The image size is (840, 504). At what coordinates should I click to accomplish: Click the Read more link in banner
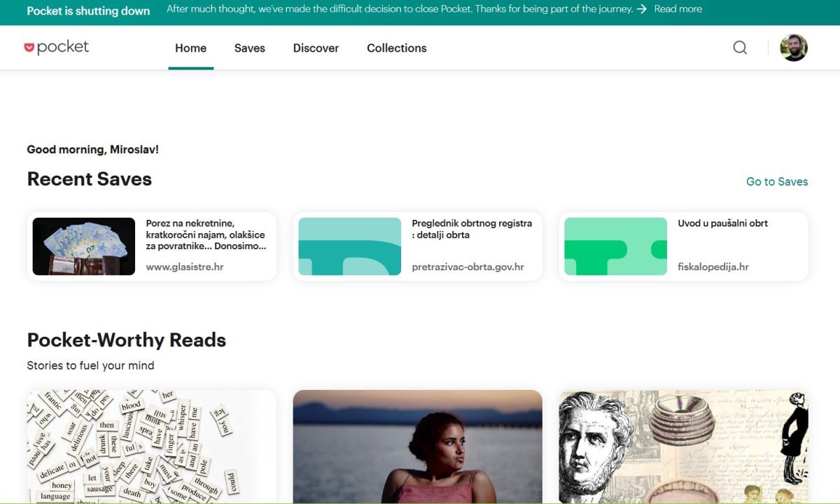(x=678, y=9)
